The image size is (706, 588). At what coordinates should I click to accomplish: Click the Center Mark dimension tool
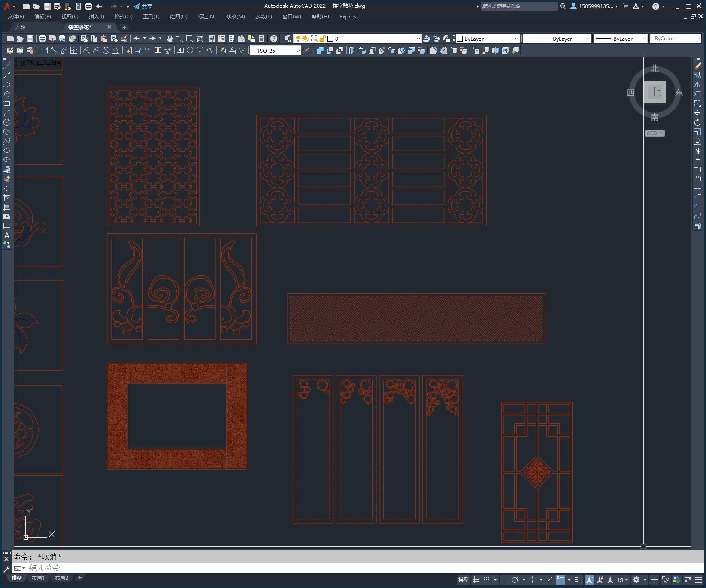pos(190,50)
